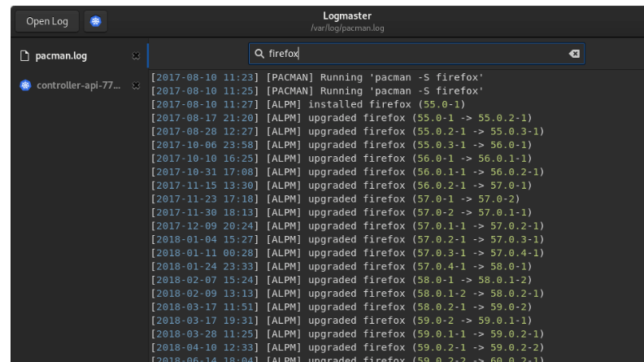Click the magnifier icon in search box
Image resolution: width=644 pixels, height=362 pixels.
pos(259,55)
